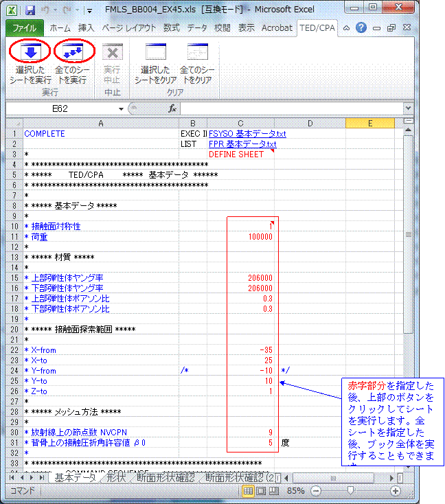Select column E header
The width and height of the screenshot is (445, 504).
pos(370,124)
